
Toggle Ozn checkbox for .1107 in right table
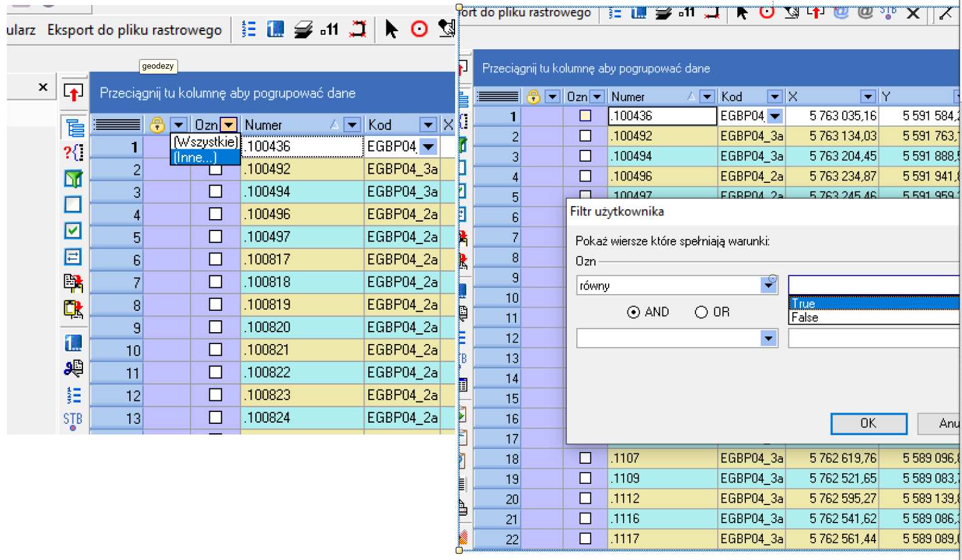pos(585,458)
